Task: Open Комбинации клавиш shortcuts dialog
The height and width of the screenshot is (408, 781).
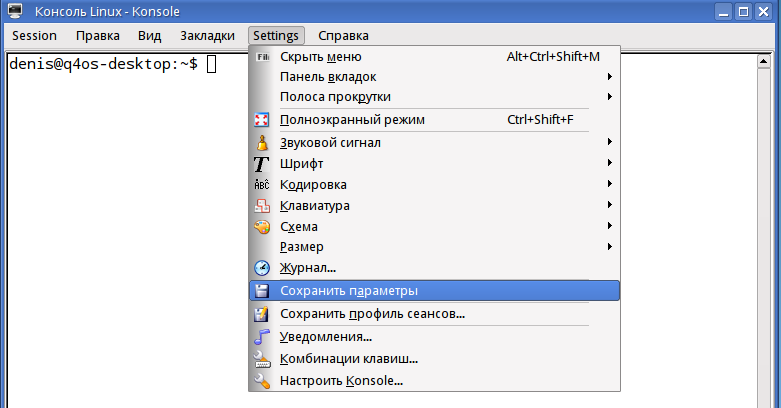Action: (348, 359)
